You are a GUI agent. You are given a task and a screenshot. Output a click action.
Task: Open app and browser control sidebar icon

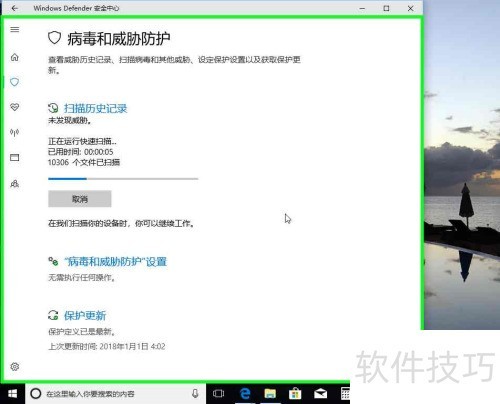(15, 158)
